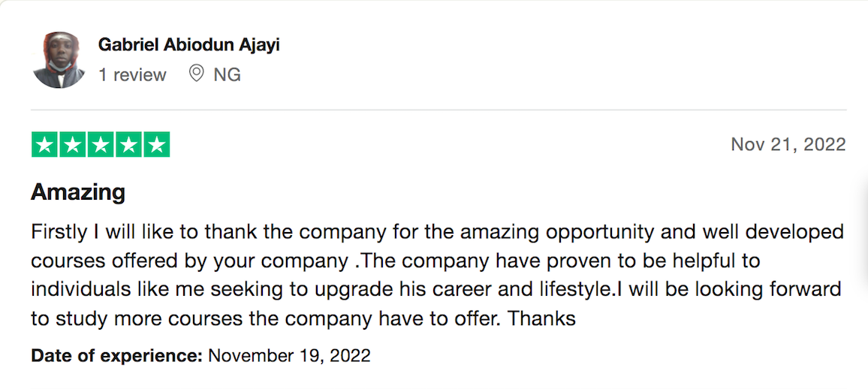868x389 pixels.
Task: View the reviewer's '1 review' count
Action: tap(132, 74)
